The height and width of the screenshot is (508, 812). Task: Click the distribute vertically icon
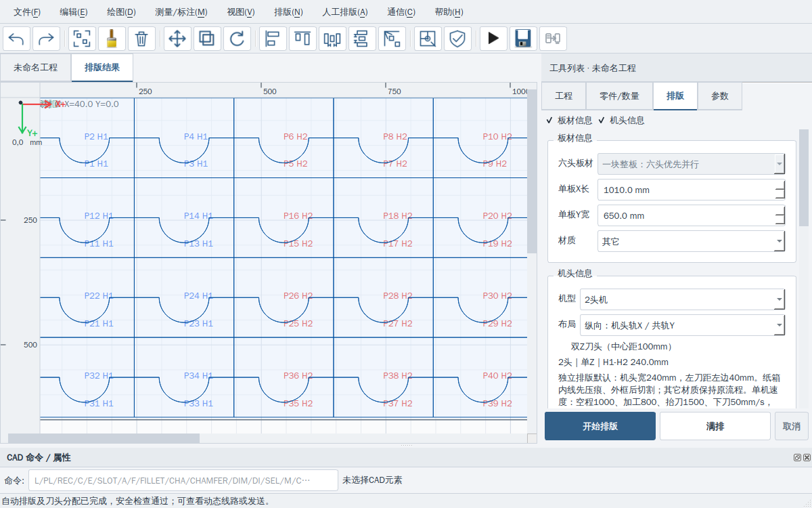(362, 39)
